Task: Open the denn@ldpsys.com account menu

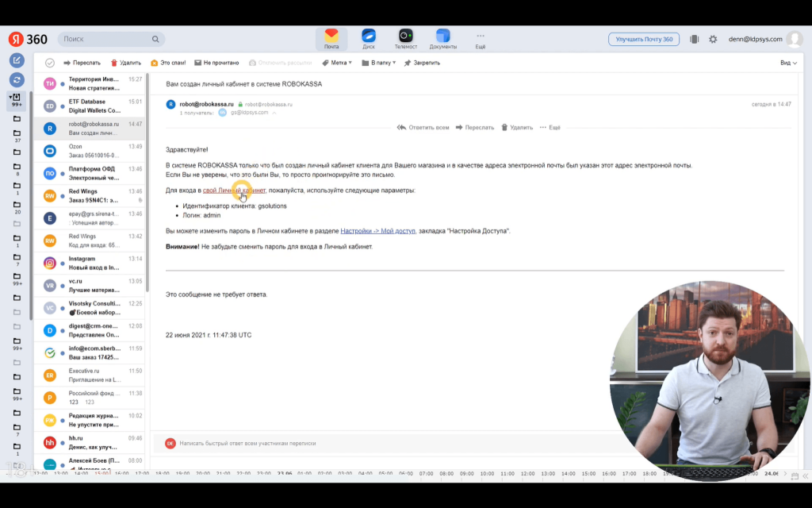Action: [x=755, y=39]
